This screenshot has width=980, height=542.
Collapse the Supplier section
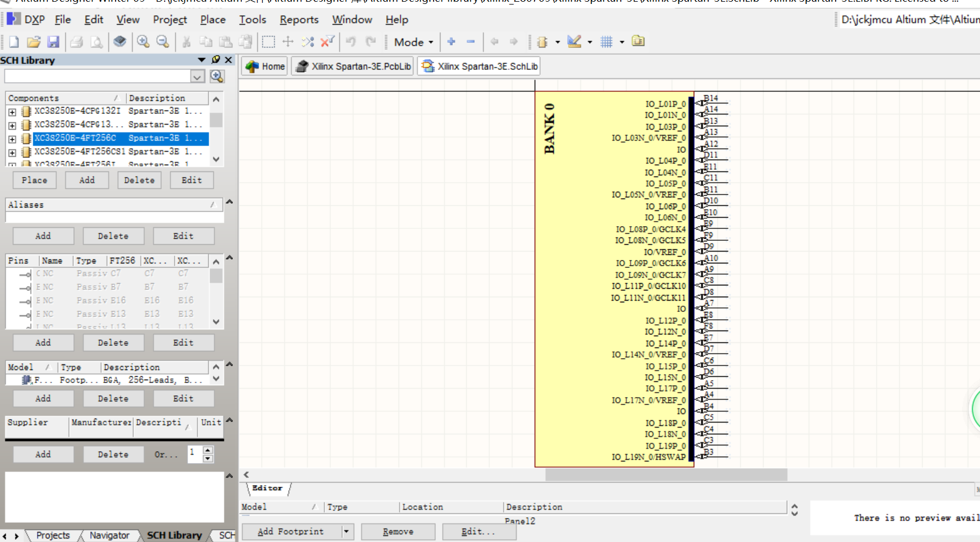pyautogui.click(x=229, y=420)
